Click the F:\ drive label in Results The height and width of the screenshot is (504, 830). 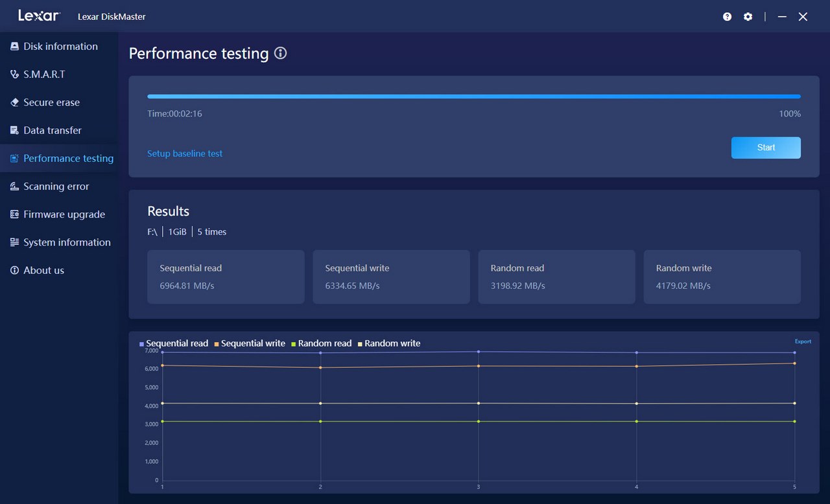(x=152, y=231)
